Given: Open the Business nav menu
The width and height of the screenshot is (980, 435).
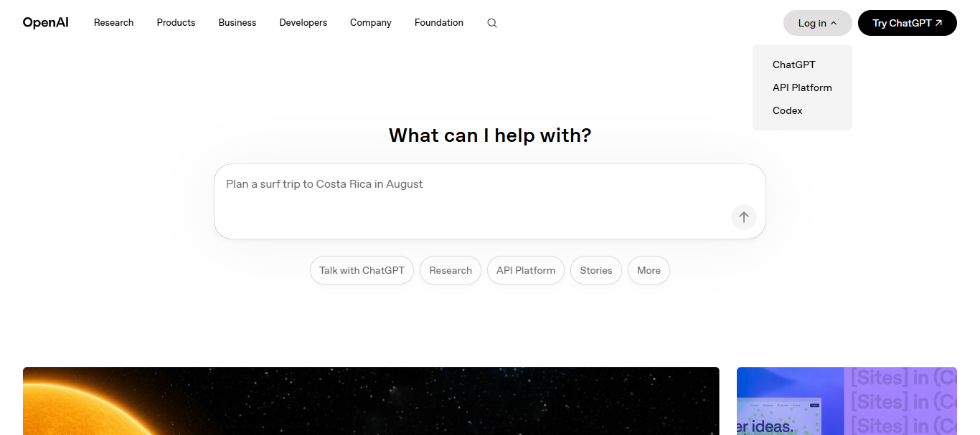Looking at the screenshot, I should (x=237, y=23).
